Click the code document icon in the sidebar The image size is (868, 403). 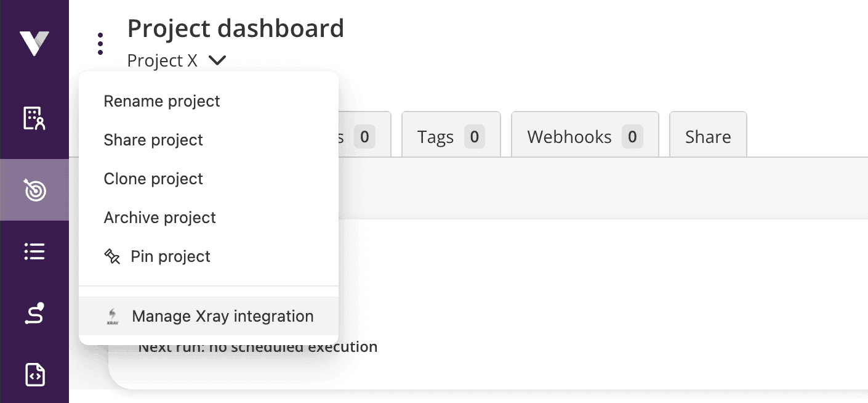point(34,375)
